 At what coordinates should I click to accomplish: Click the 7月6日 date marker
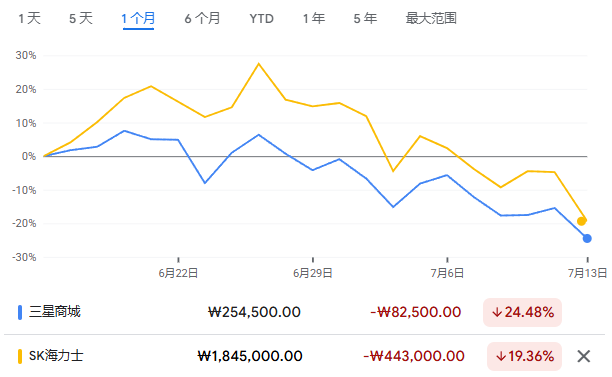(x=447, y=273)
